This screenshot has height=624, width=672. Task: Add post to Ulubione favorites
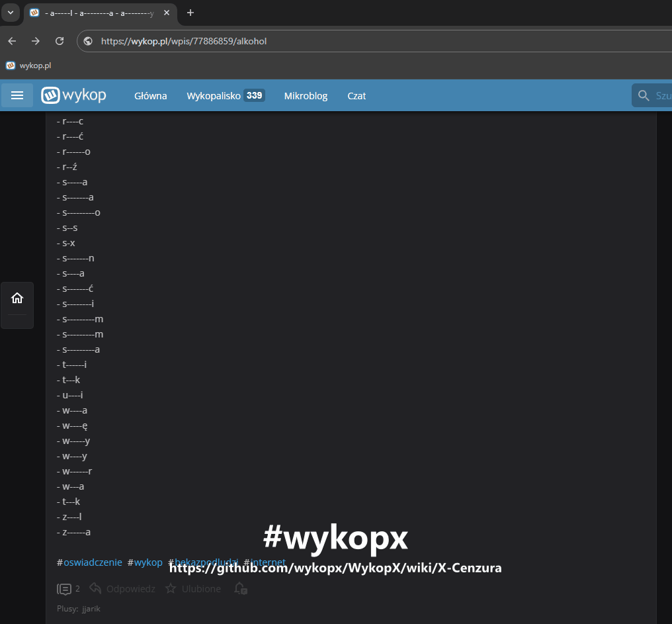(x=193, y=588)
